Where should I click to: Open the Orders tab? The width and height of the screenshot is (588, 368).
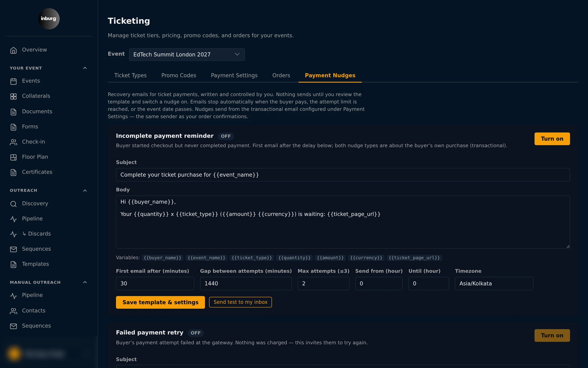click(281, 75)
